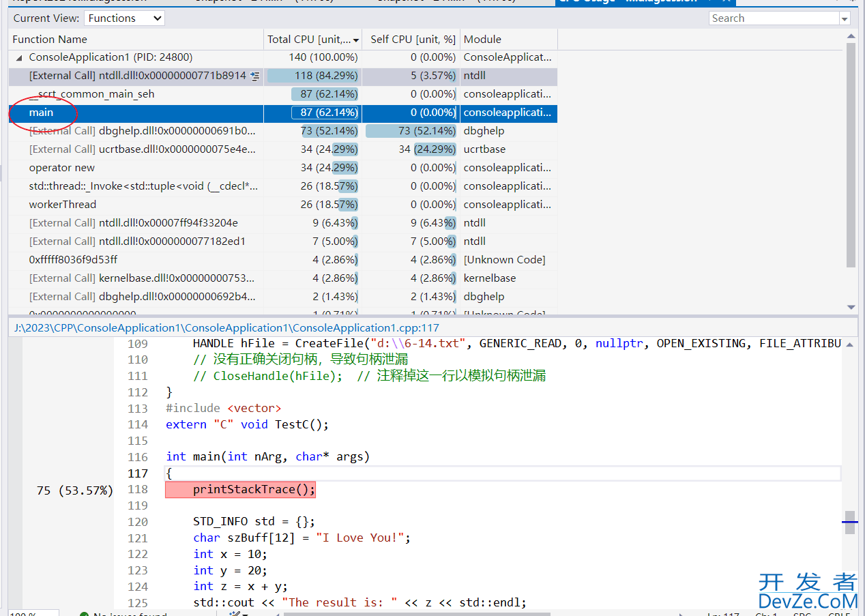Open the Current View Functions dropdown
This screenshot has height=616, width=865.
[123, 18]
